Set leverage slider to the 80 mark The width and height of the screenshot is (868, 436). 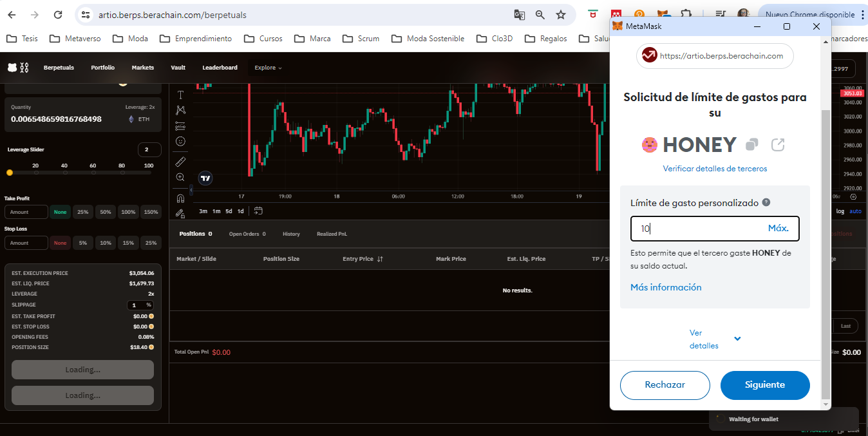pyautogui.click(x=122, y=173)
